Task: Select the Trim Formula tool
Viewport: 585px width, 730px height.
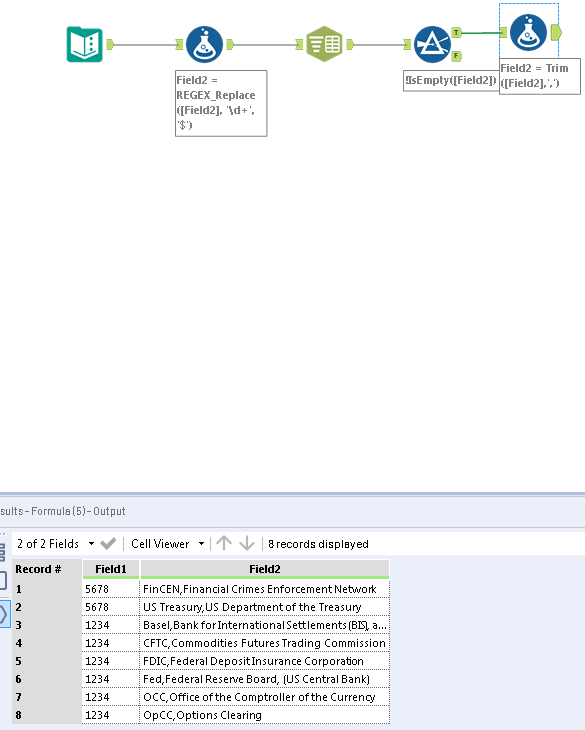Action: [x=528, y=32]
